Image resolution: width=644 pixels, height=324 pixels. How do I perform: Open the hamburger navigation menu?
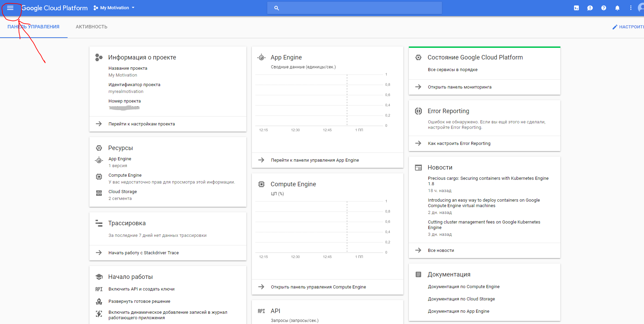pyautogui.click(x=10, y=8)
